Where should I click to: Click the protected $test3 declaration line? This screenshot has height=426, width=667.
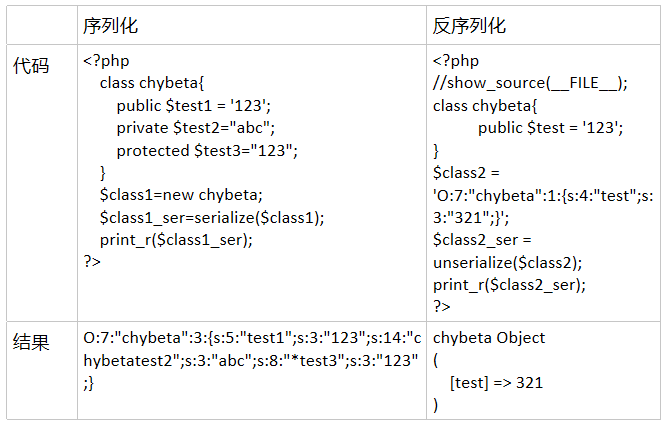coord(207,150)
